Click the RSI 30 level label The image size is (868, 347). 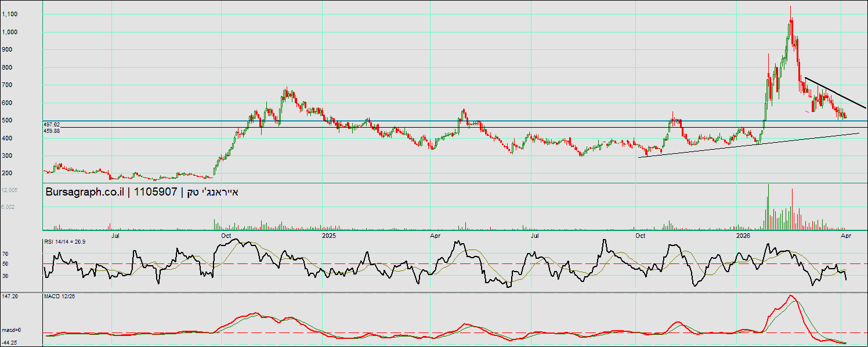5,276
